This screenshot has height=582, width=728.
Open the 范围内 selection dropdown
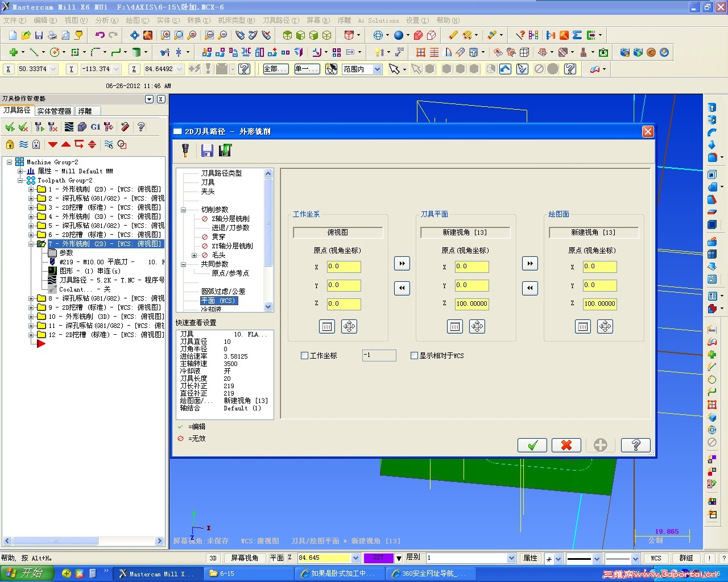(377, 69)
